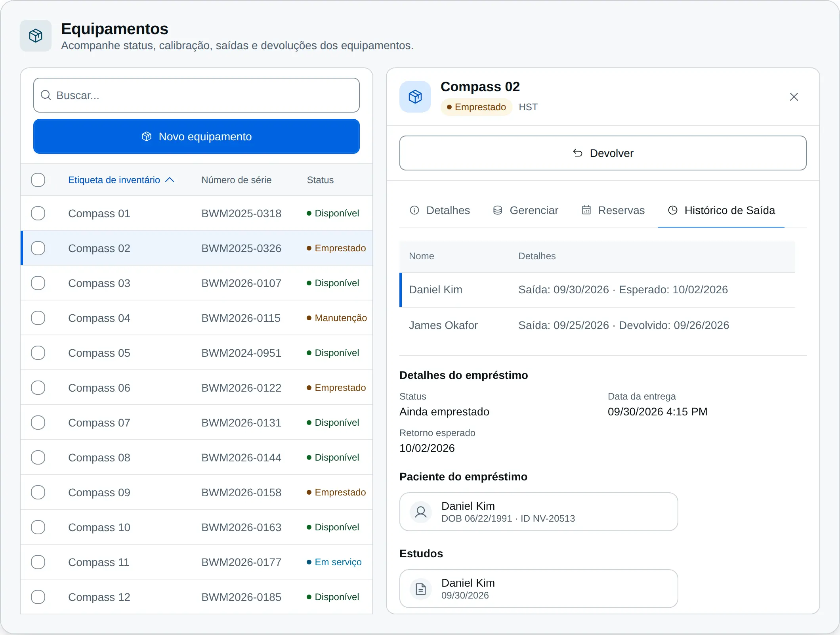Viewport: 840px width, 635px height.
Task: Click into the Buscar search field
Action: 197,95
